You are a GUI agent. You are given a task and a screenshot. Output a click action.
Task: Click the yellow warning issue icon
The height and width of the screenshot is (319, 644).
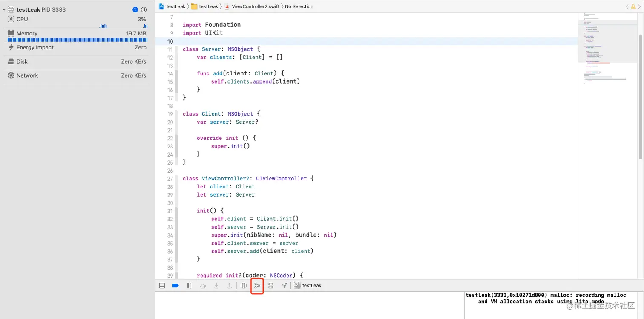click(633, 6)
